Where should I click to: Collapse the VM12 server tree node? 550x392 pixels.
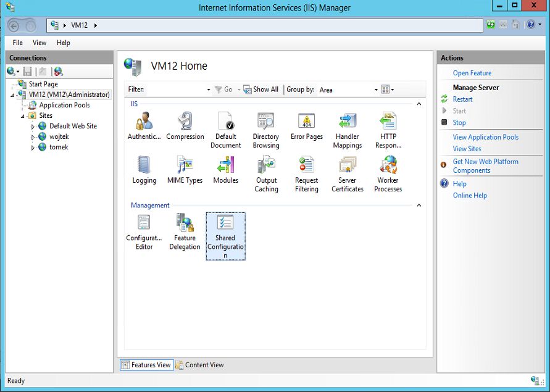[x=12, y=95]
